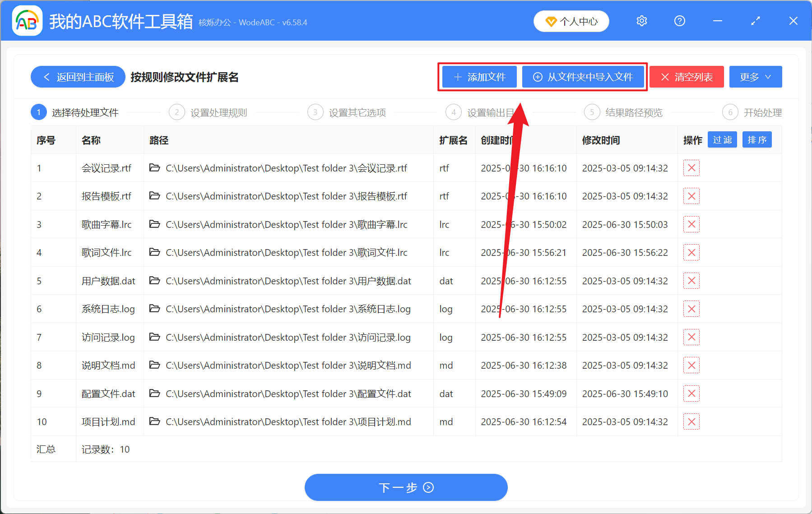Click 清空列表 to clear the list

(x=686, y=77)
